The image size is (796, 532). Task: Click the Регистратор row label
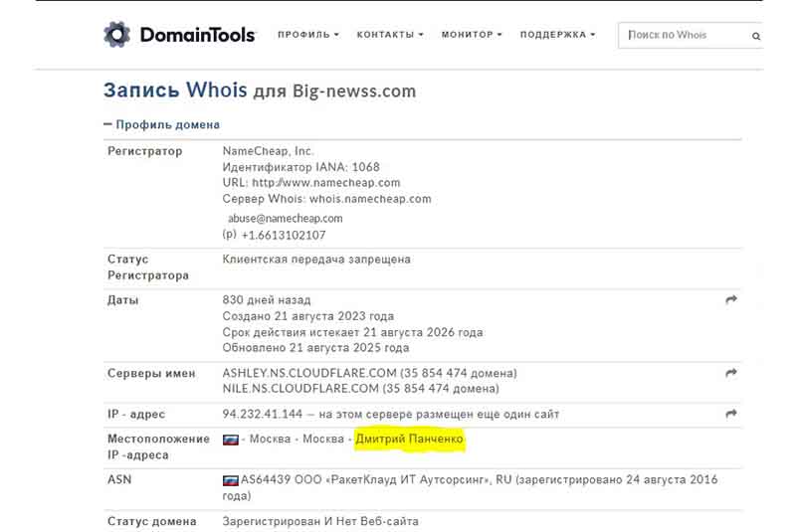coord(144,151)
